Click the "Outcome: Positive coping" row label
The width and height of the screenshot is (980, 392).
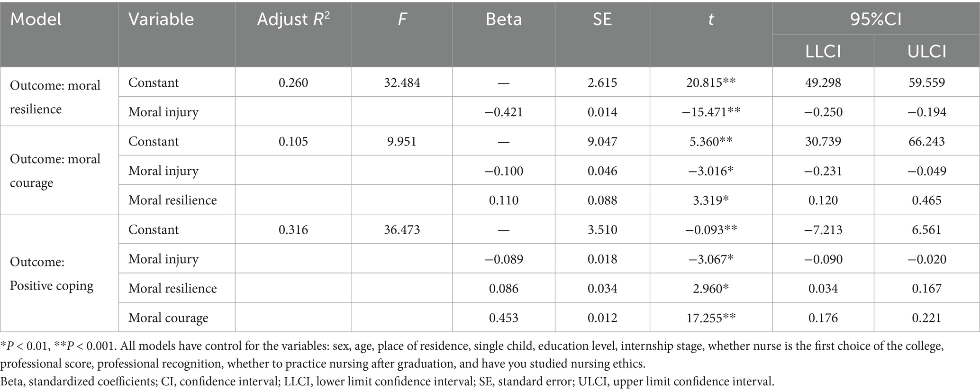point(52,273)
